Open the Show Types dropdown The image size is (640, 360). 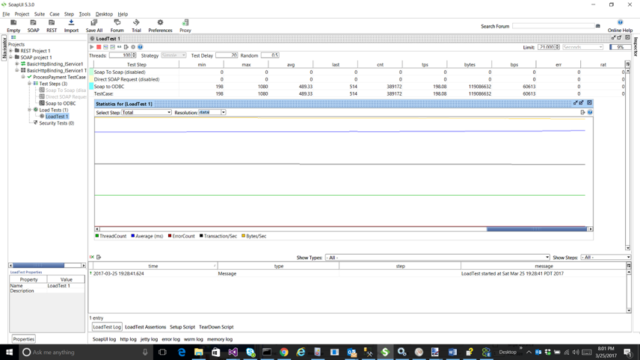pyautogui.click(x=438, y=258)
